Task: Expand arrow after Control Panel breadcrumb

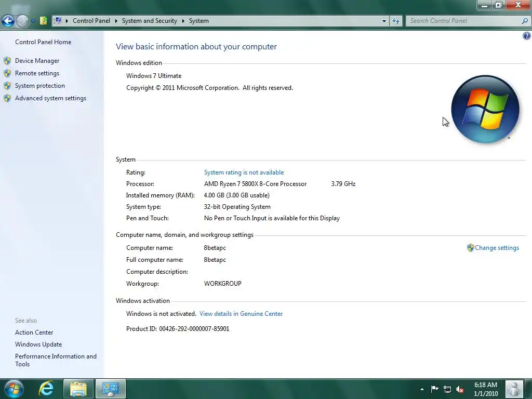Action: (116, 21)
